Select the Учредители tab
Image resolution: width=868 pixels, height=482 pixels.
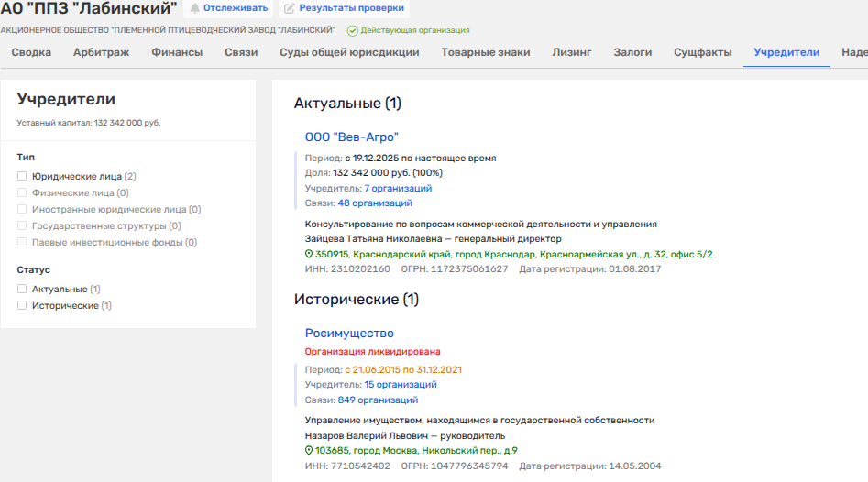coord(786,52)
